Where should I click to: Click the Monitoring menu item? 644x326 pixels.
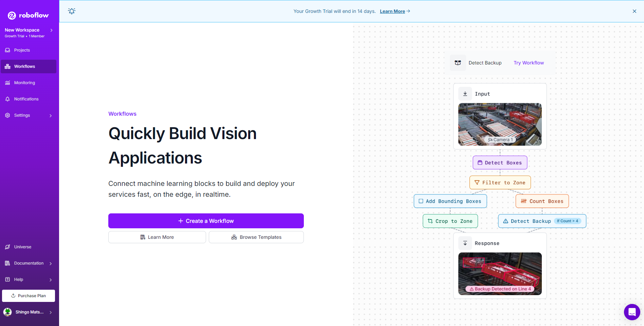click(x=29, y=83)
